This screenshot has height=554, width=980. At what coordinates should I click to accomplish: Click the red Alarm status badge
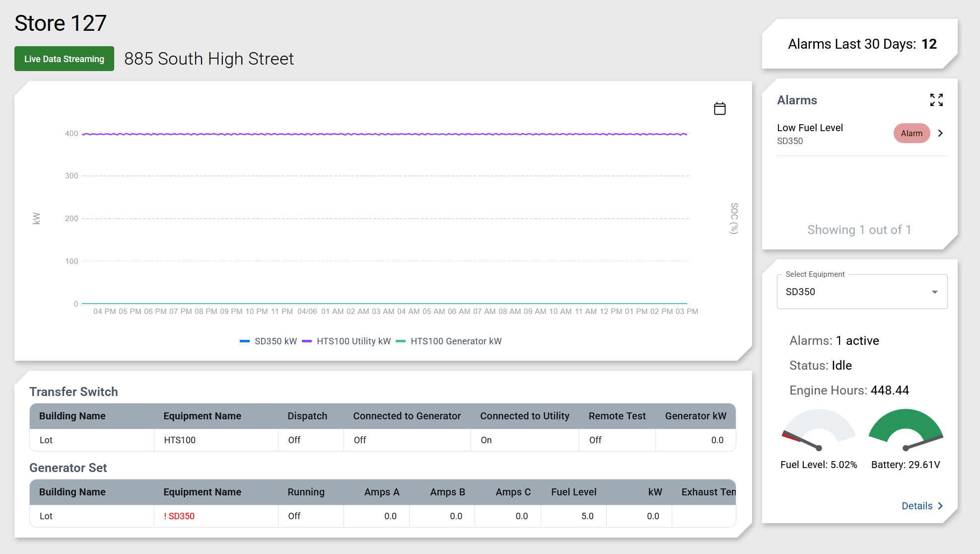(x=911, y=133)
